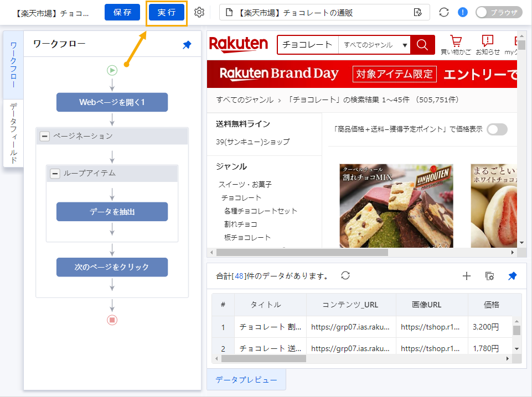This screenshot has height=397, width=532.
Task: Select the データを抽出 step
Action: 112,212
